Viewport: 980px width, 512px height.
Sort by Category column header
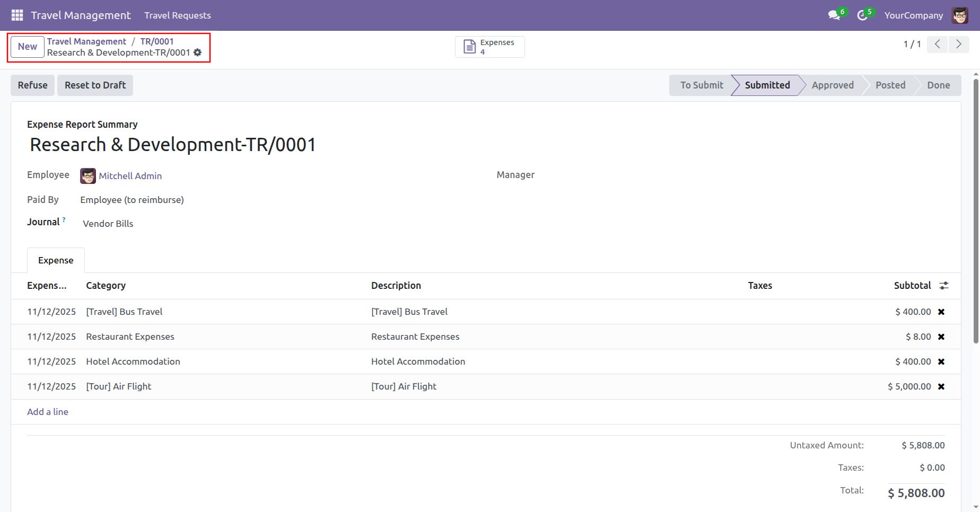click(106, 286)
